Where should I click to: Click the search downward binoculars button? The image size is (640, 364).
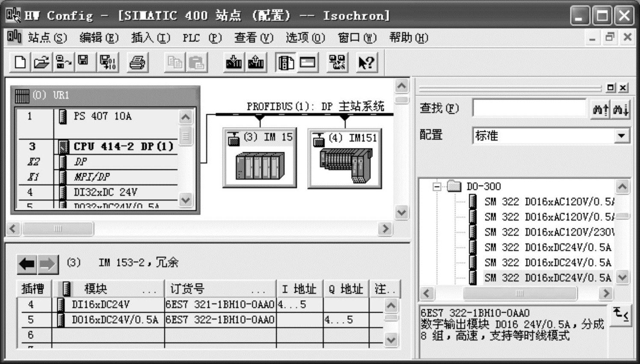[620, 109]
